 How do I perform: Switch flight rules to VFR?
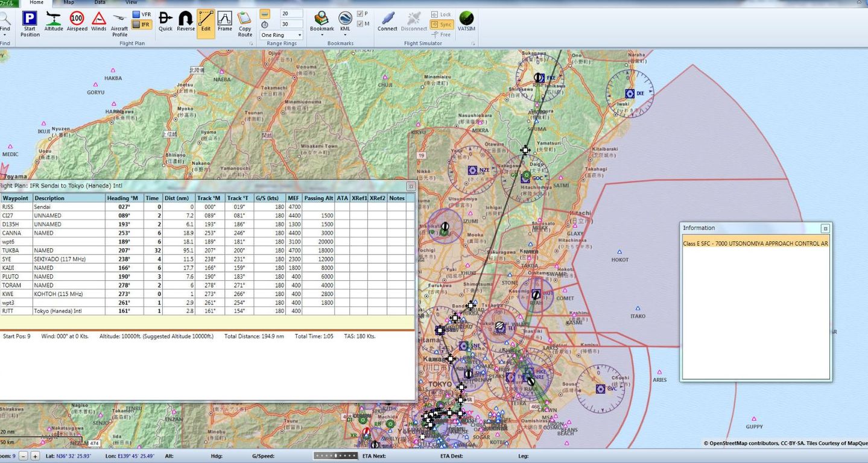(142, 14)
